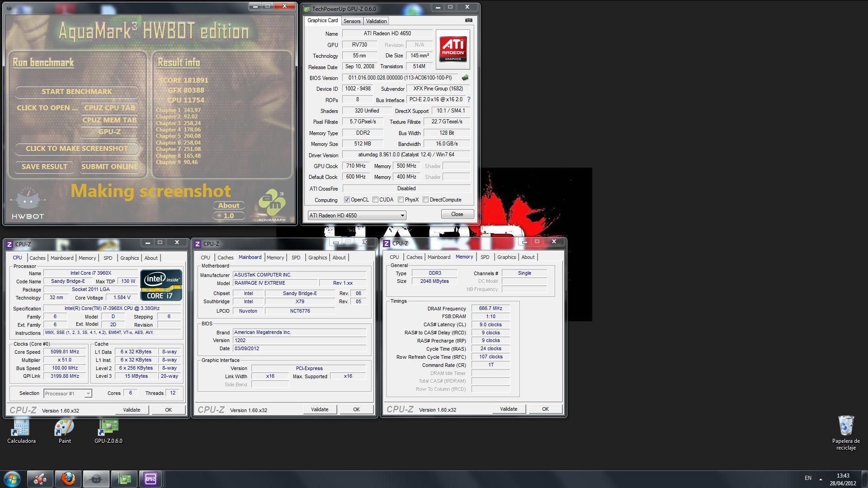868x488 pixels.
Task: Open the GPU-Z.0.6.0 desktop shortcut
Action: (108, 432)
